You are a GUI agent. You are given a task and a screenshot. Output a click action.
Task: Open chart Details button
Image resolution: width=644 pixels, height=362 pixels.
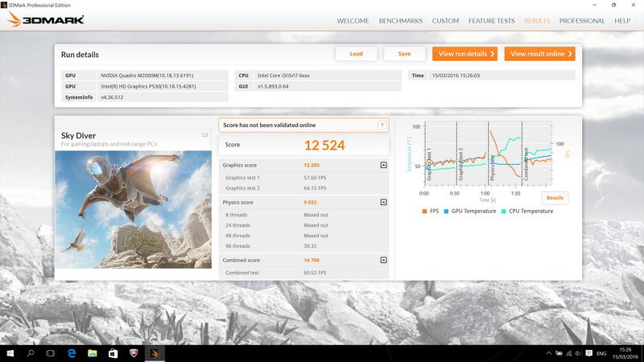coord(555,197)
